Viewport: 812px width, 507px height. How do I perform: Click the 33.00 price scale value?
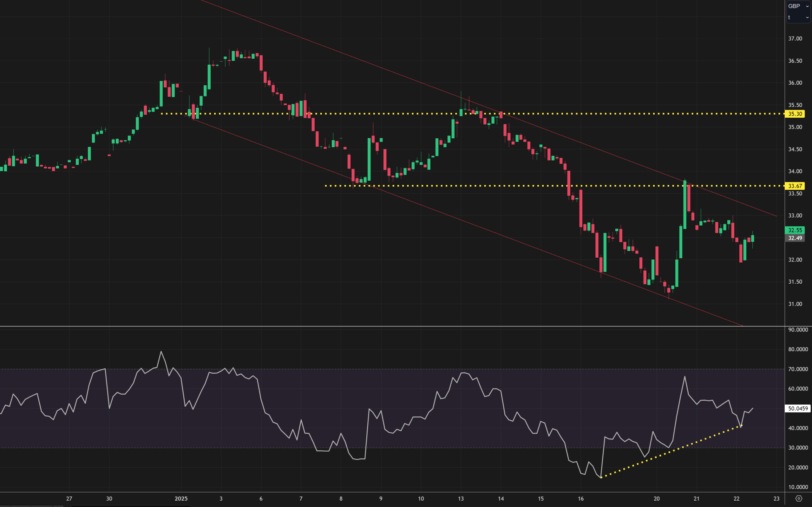pos(795,216)
